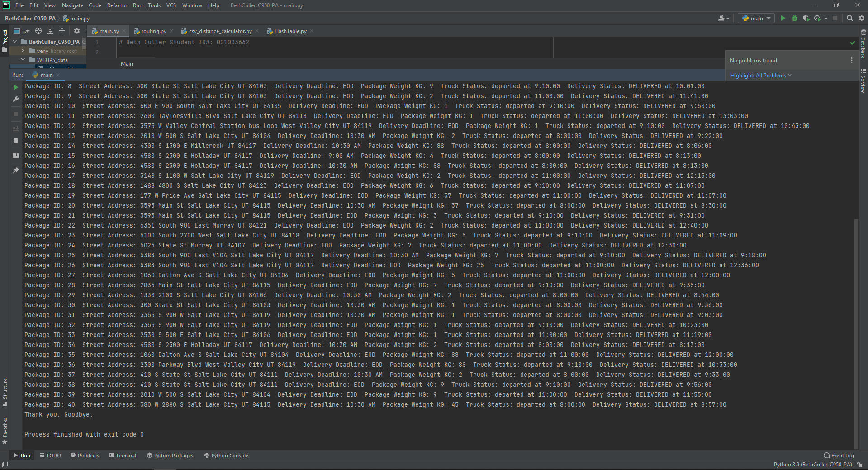
Task: Open Highlight: All Problems dropdown
Action: (x=761, y=76)
